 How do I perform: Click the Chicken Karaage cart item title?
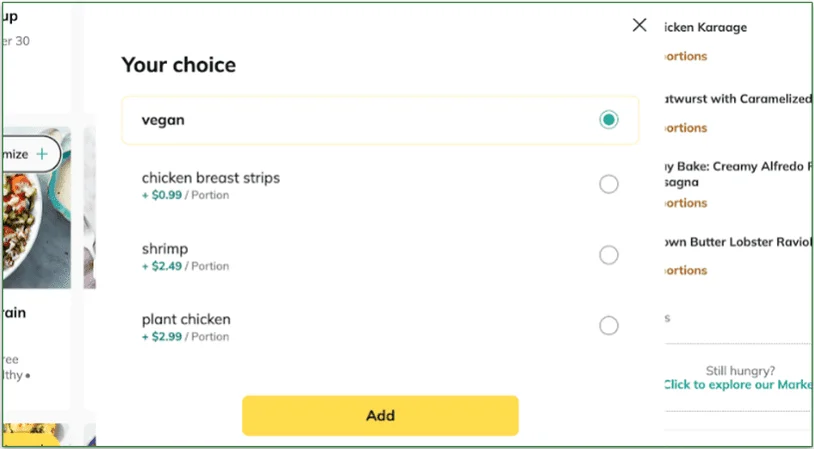coord(706,27)
